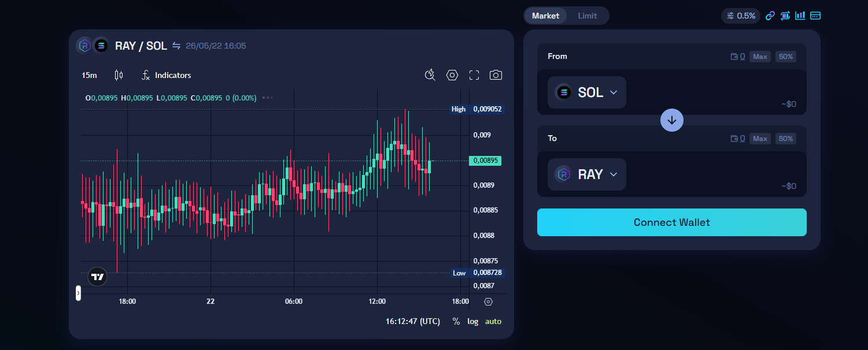Enter fullscreen chart mode
The width and height of the screenshot is (868, 350).
click(x=474, y=75)
